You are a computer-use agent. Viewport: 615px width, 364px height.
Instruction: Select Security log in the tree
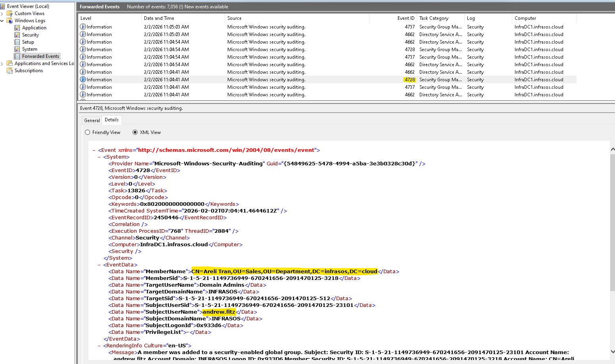click(31, 35)
